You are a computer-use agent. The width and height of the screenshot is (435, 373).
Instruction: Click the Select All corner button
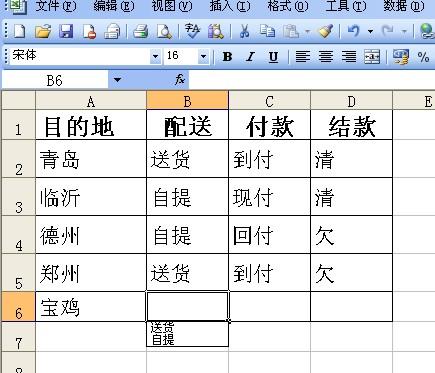[18, 100]
